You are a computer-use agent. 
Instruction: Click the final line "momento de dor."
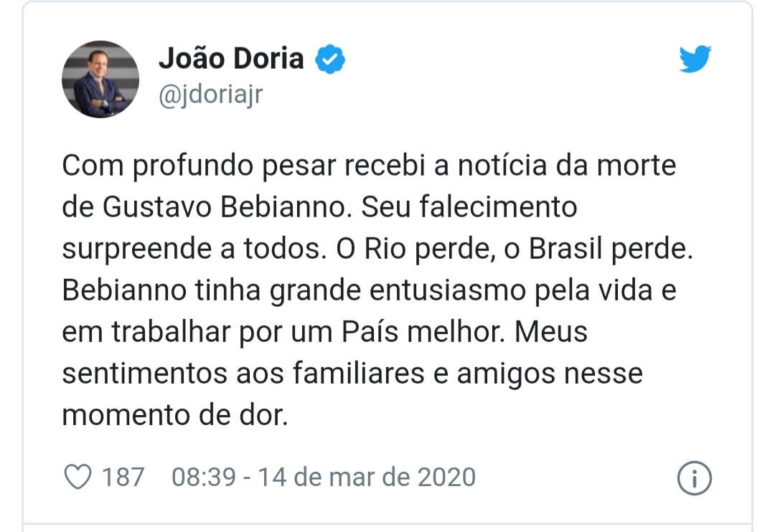(174, 415)
